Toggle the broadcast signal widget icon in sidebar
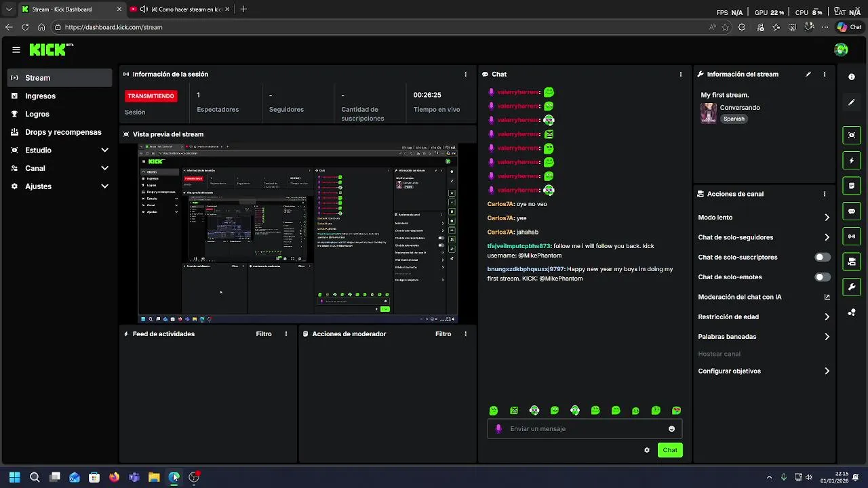The width and height of the screenshot is (868, 488). tap(852, 237)
